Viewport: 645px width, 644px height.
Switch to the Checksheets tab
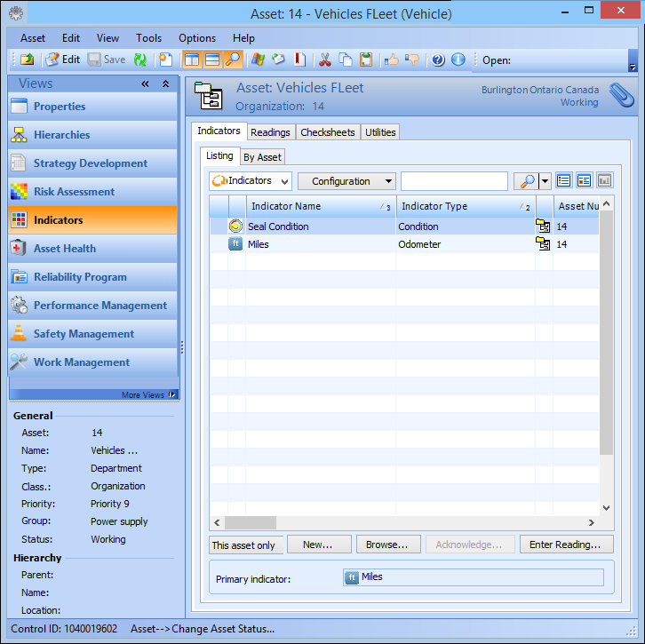(x=327, y=132)
